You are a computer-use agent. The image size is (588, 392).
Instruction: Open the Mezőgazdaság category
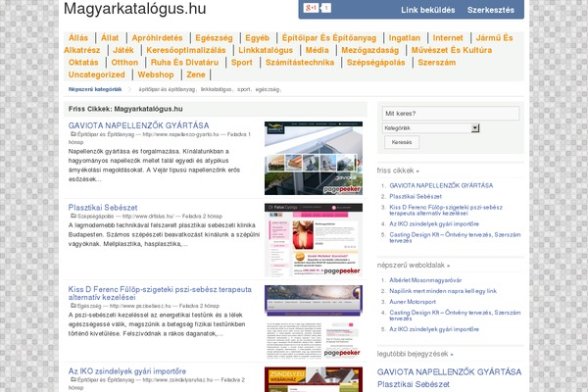pos(369,50)
